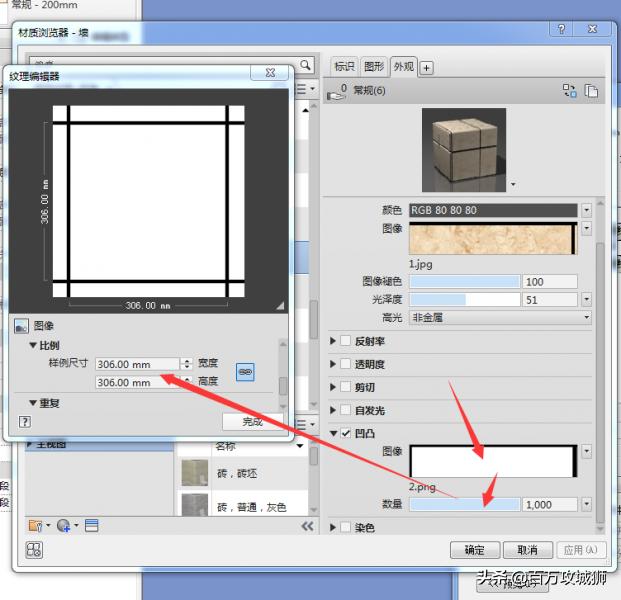Click the preview resize corner handle
Image resolution: width=621 pixels, height=600 pixels.
point(280,305)
